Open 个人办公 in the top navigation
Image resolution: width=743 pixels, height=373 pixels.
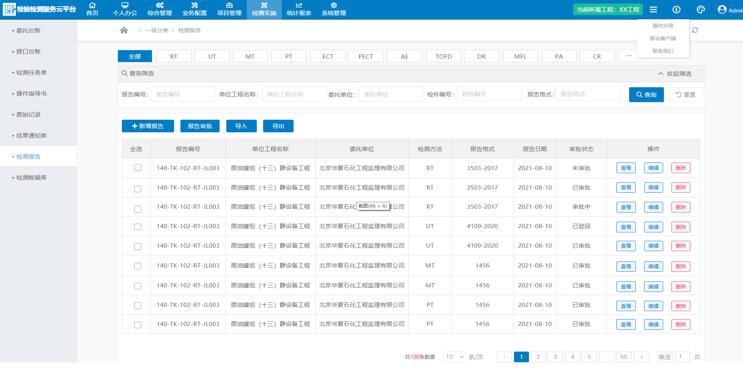[x=125, y=9]
